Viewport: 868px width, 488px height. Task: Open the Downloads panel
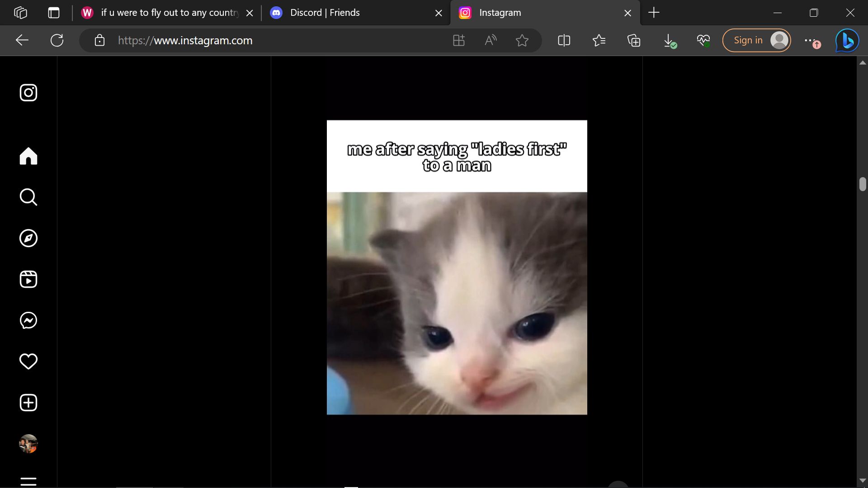pyautogui.click(x=669, y=41)
